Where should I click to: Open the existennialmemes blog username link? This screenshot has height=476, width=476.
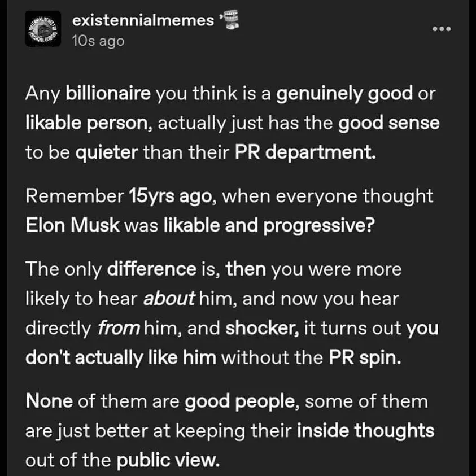point(143,21)
